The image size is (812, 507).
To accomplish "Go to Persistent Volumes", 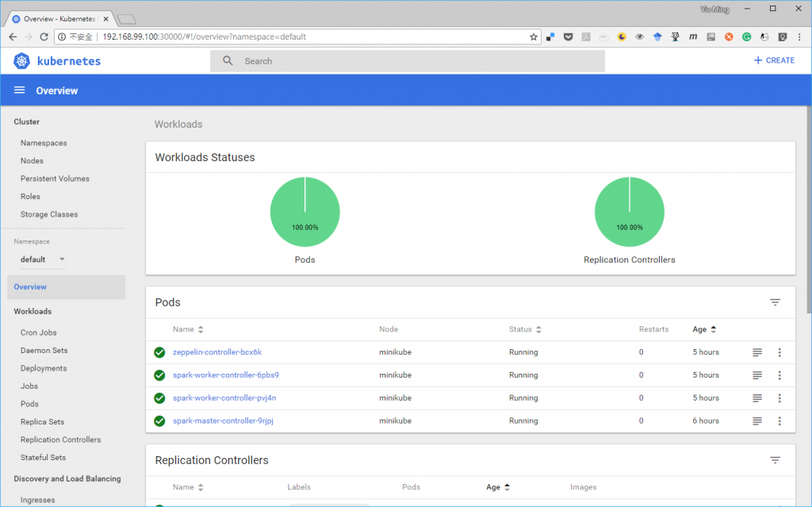I will 55,179.
